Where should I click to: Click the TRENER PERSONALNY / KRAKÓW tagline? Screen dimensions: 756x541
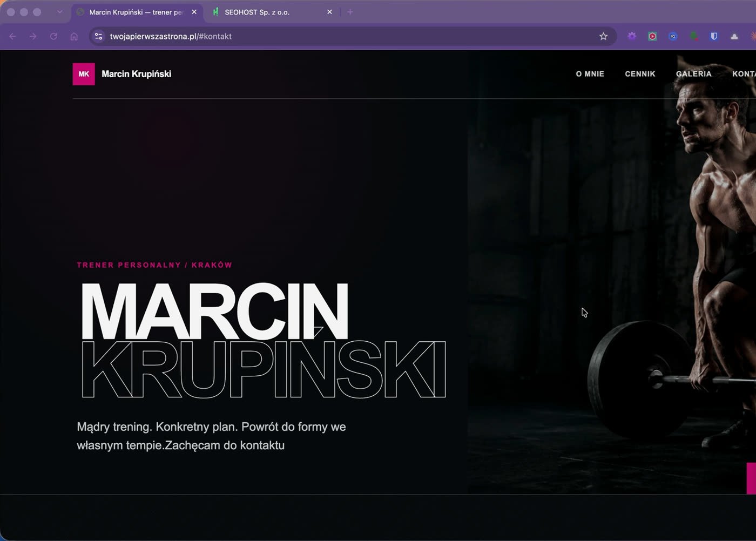[154, 265]
